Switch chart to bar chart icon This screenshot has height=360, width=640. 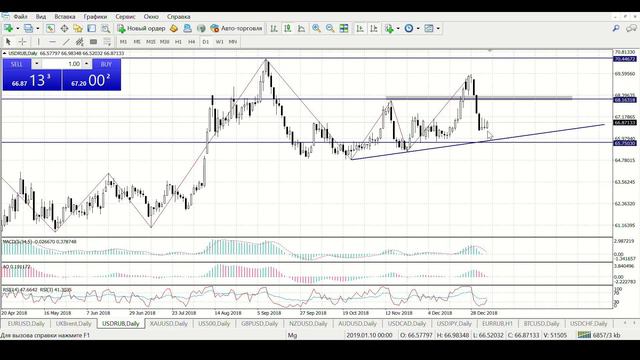tap(274, 28)
